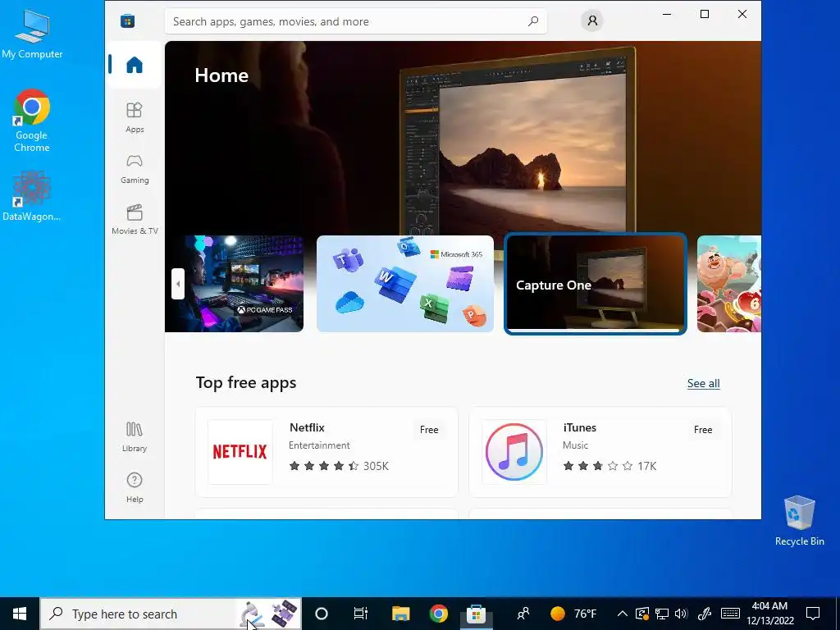Go to the Gaming section
The image size is (840, 630).
tap(135, 169)
